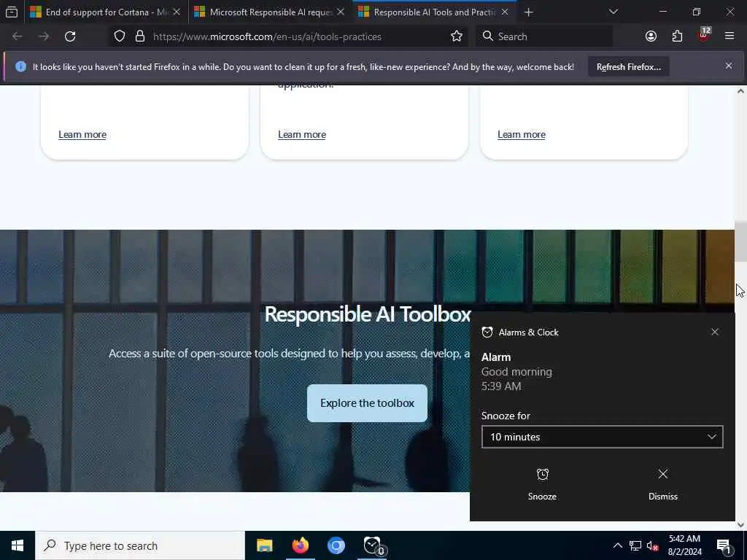The image size is (747, 560).
Task: Dismiss the Firefox refresh notification bar
Action: (x=729, y=66)
